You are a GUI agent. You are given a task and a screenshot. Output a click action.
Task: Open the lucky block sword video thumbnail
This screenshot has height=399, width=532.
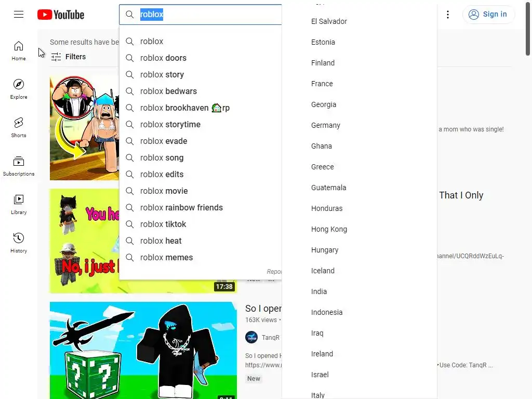(143, 351)
